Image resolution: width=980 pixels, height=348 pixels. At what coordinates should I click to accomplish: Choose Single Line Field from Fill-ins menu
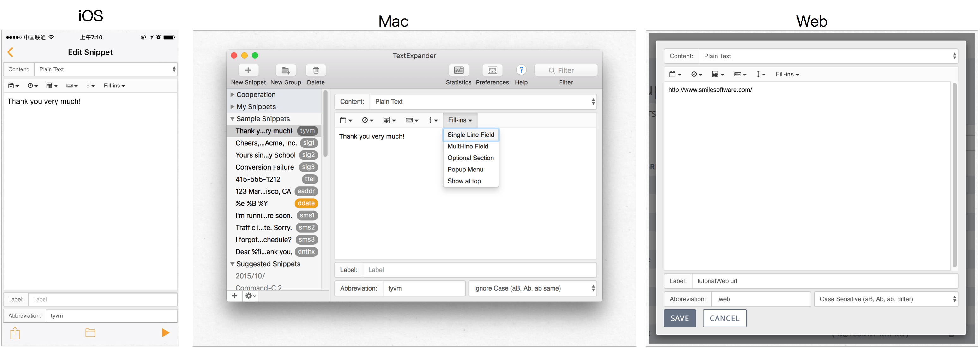[x=471, y=135]
